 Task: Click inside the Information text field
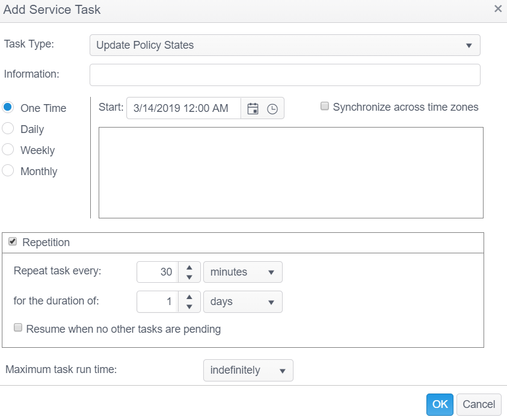point(284,75)
